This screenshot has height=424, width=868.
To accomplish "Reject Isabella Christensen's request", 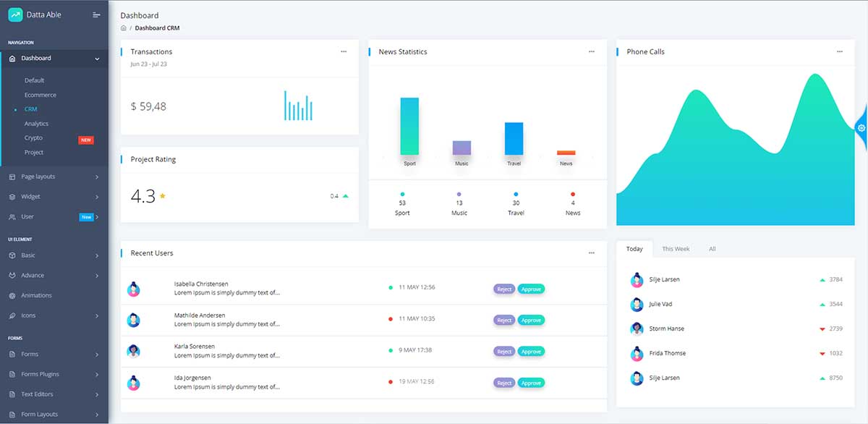I will click(504, 289).
